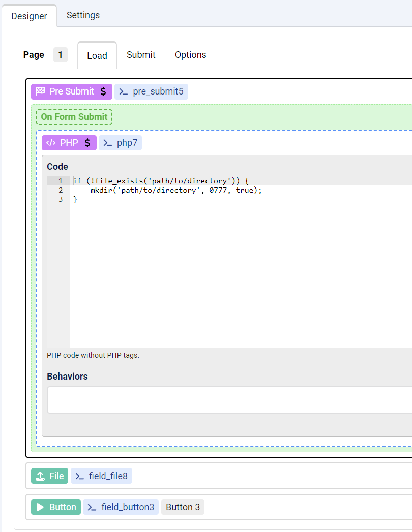The image size is (412, 532).
Task: Select page number 1 badge
Action: 61,55
